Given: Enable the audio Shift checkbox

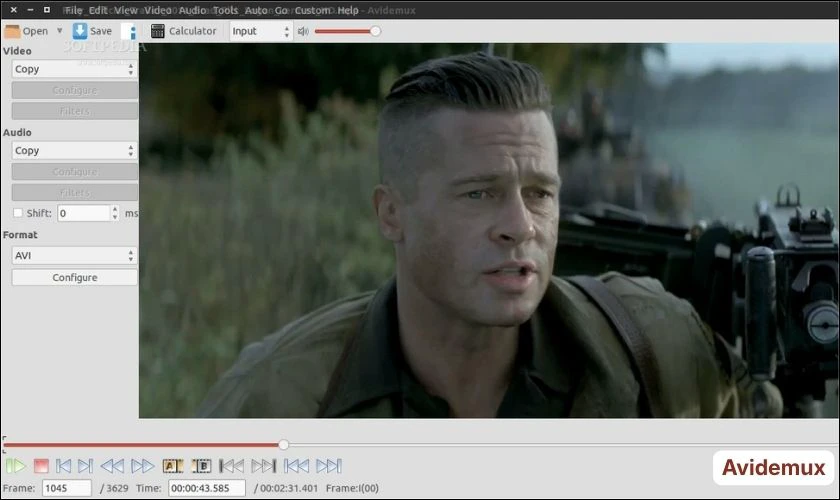Looking at the screenshot, I should pyautogui.click(x=18, y=213).
